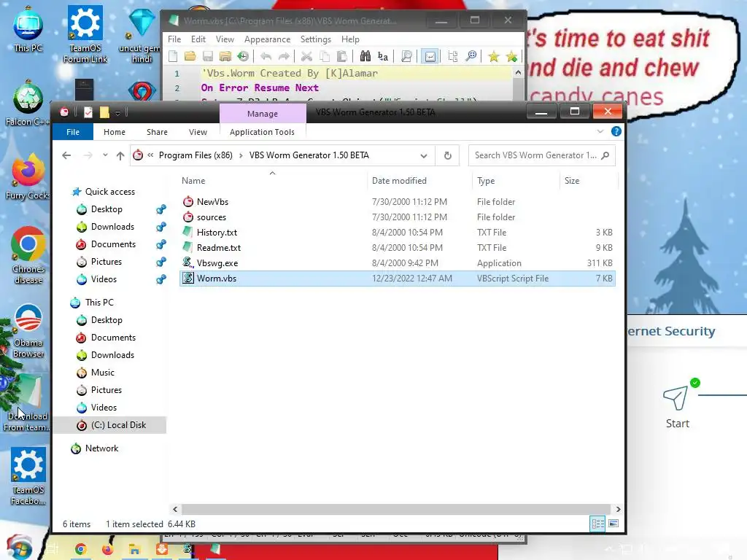
Task: Expand the address bar history dropdown
Action: pyautogui.click(x=424, y=156)
